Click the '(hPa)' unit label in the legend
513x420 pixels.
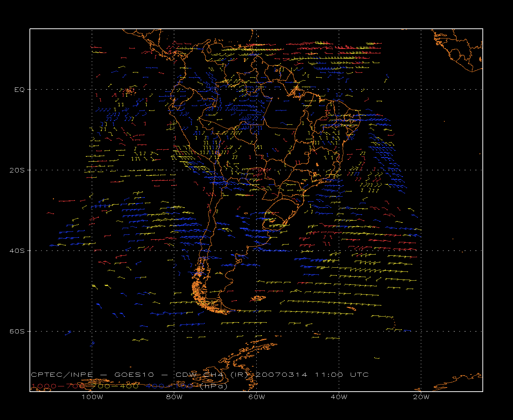click(214, 386)
